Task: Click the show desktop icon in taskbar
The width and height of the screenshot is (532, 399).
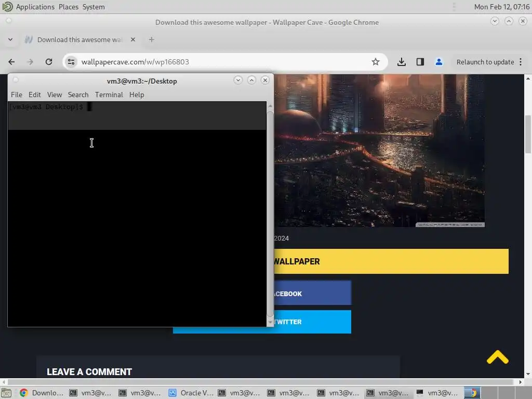Action: [6, 393]
